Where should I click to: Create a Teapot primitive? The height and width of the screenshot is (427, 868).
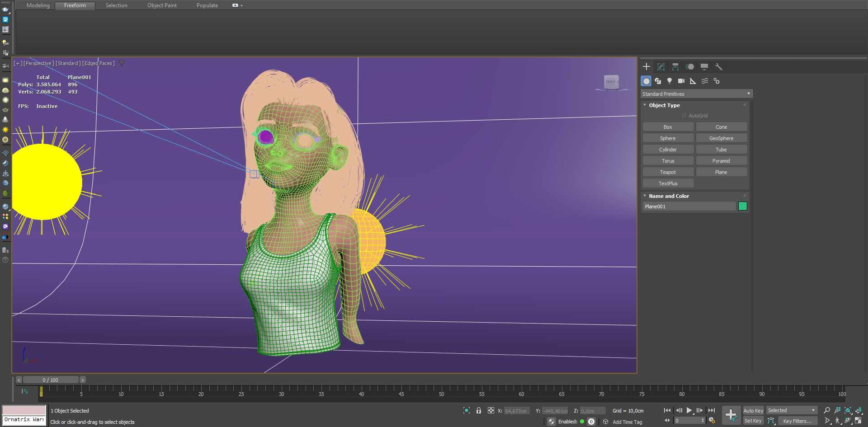(668, 172)
